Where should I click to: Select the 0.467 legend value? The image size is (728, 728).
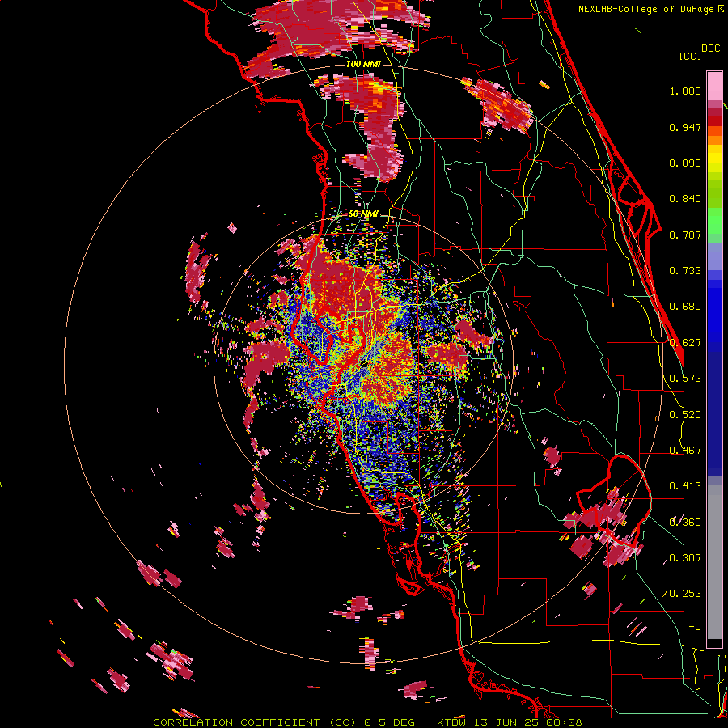click(x=685, y=451)
